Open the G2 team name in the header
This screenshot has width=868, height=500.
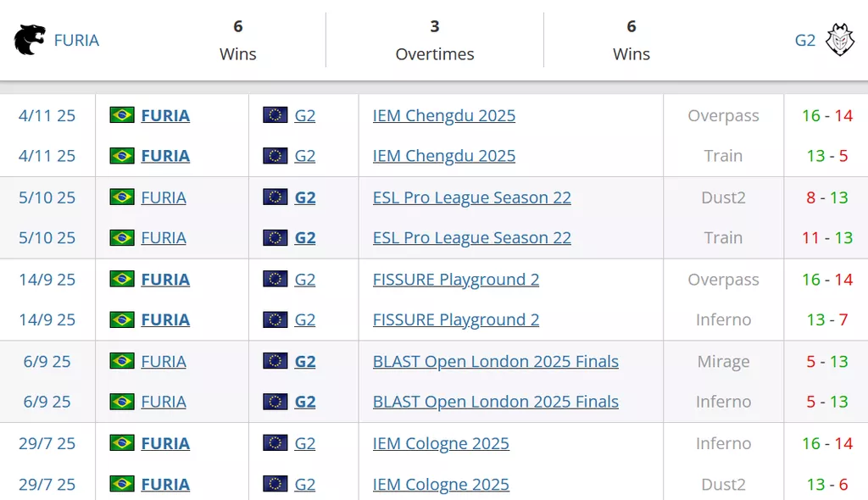pyautogui.click(x=804, y=40)
